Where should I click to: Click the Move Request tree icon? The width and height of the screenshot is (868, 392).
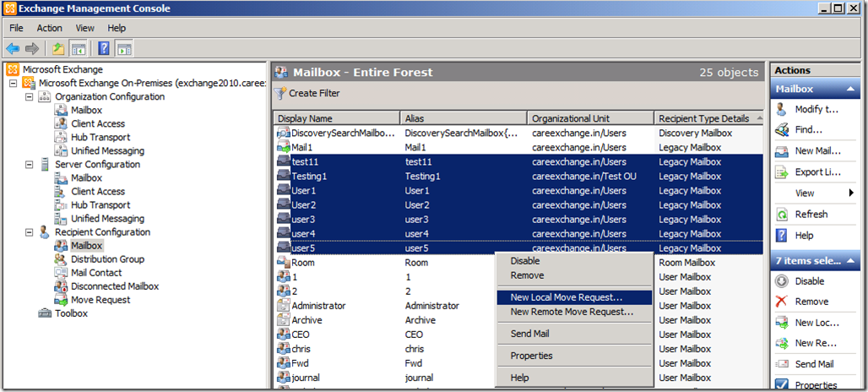[x=61, y=300]
